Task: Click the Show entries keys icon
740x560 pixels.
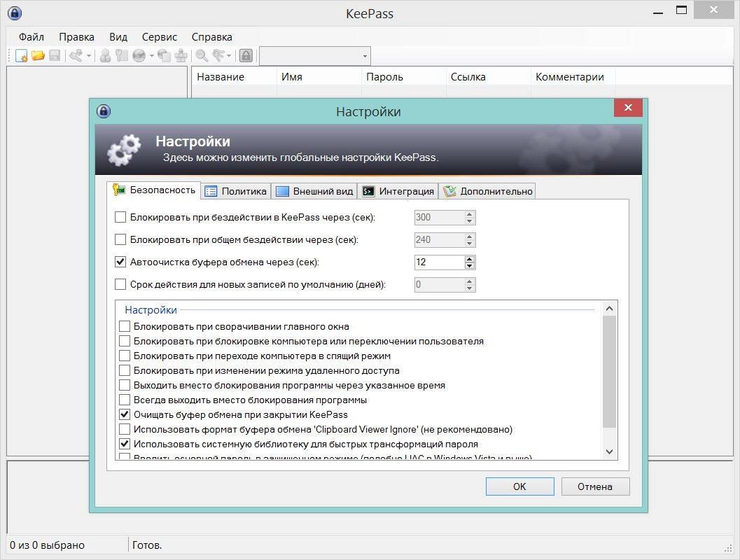Action: point(218,56)
